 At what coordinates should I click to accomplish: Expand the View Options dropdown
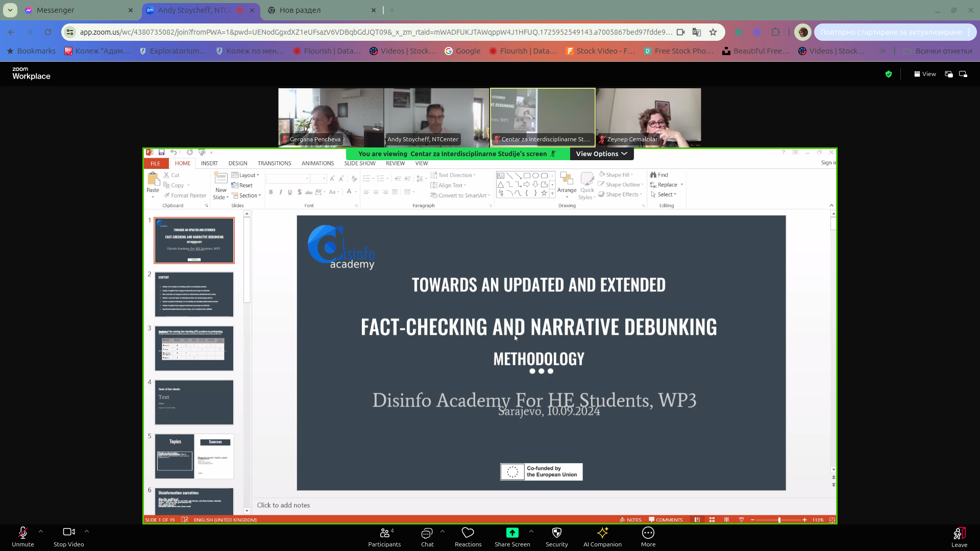[x=601, y=154]
